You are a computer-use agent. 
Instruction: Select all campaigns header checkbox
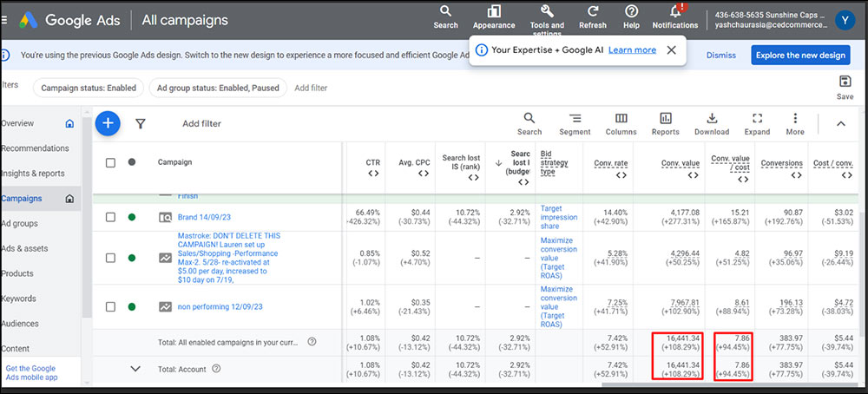(x=111, y=162)
